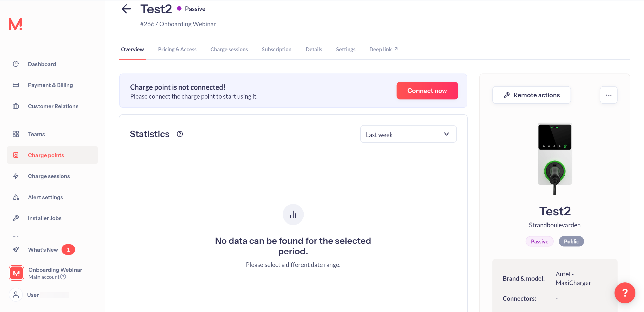Open the Statistics help question-mark icon
This screenshot has height=312, width=644.
[x=180, y=134]
